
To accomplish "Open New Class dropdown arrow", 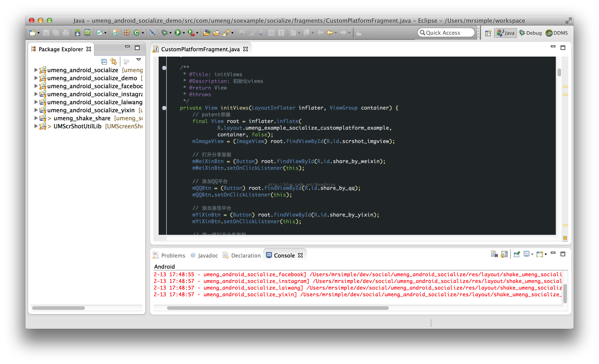I will tap(143, 33).
